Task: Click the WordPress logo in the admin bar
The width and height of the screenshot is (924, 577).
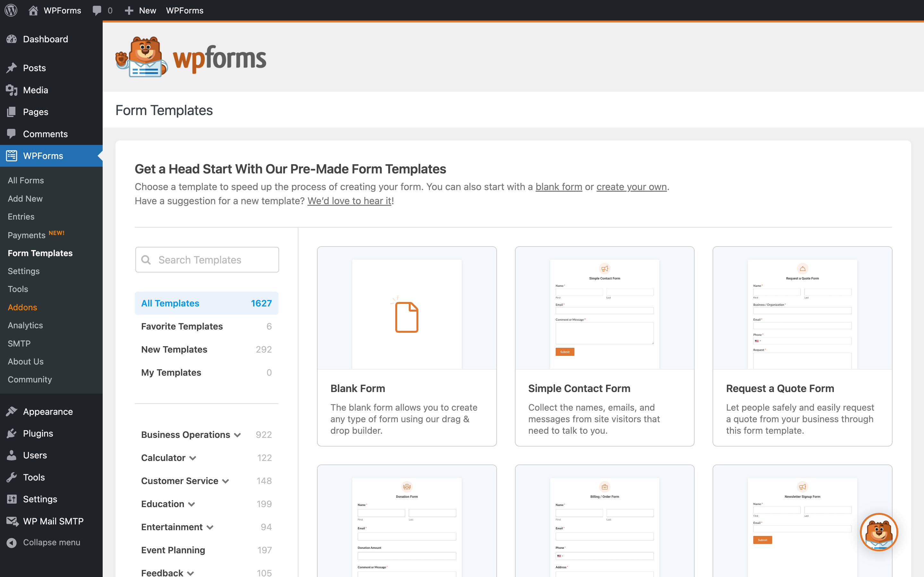Action: coord(10,10)
